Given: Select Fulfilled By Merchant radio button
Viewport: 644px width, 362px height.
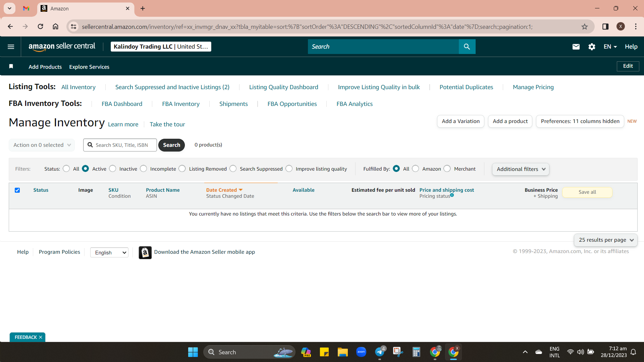Looking at the screenshot, I should pos(447,169).
